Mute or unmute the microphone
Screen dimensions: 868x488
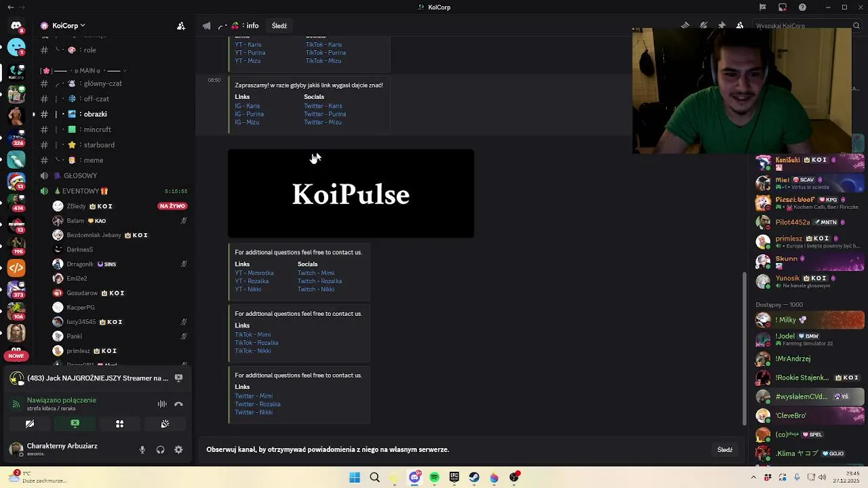point(142,449)
